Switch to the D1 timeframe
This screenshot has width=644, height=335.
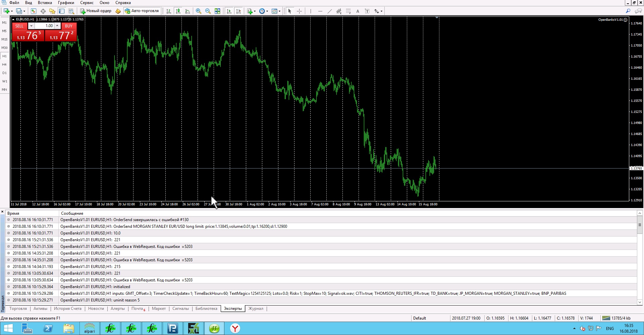(4, 73)
